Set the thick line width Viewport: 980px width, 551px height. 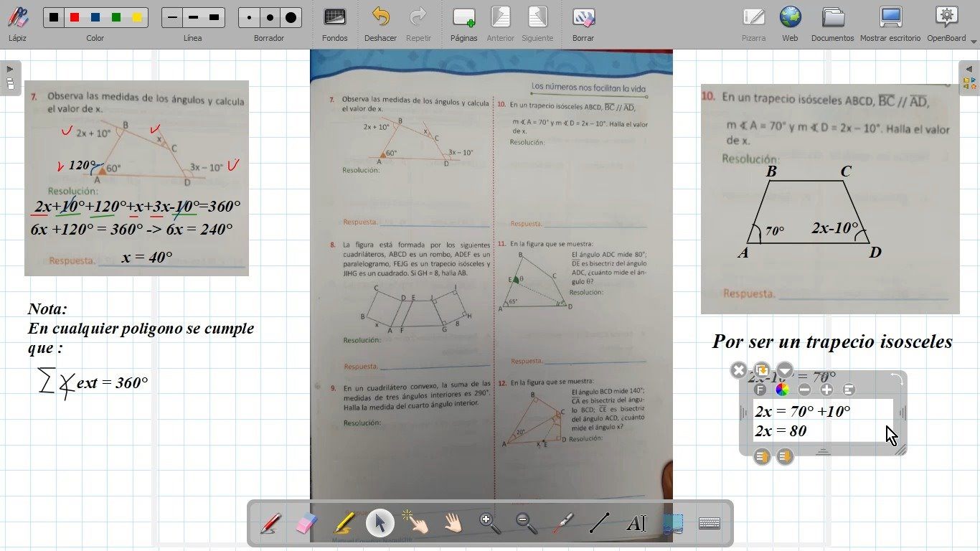click(x=214, y=17)
